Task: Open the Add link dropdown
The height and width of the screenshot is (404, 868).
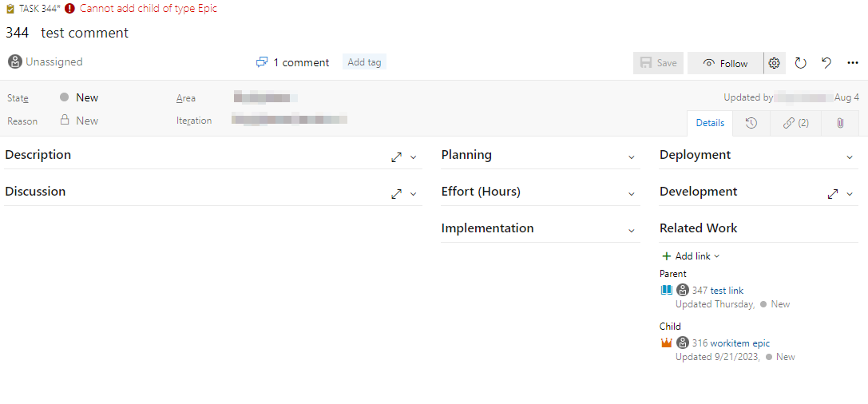Action: point(692,256)
